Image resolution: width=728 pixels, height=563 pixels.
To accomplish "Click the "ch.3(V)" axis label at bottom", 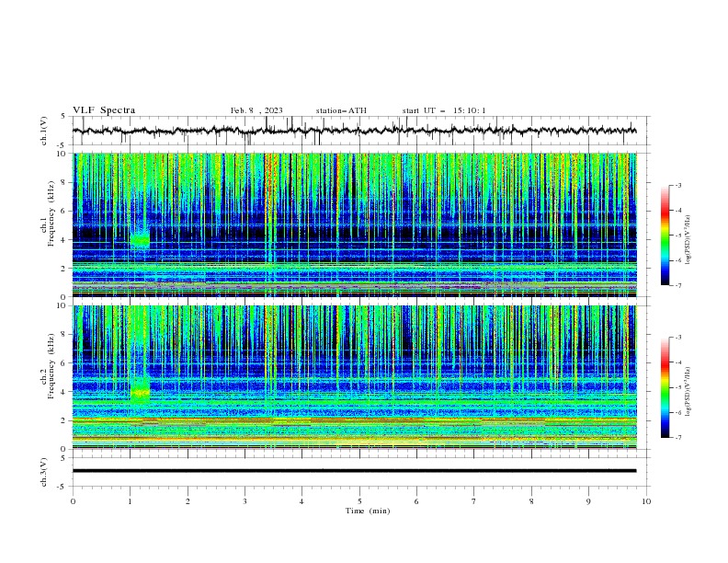I will (44, 472).
